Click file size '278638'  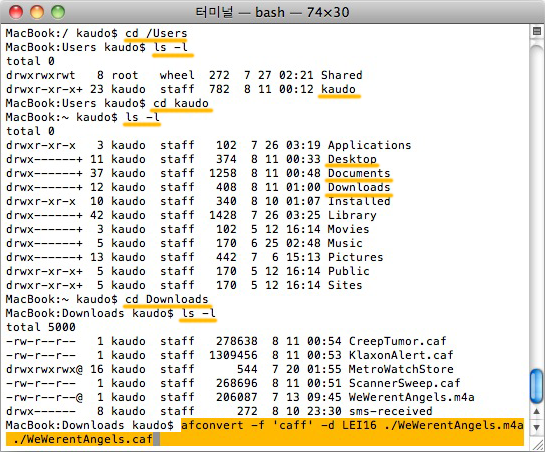coord(237,341)
